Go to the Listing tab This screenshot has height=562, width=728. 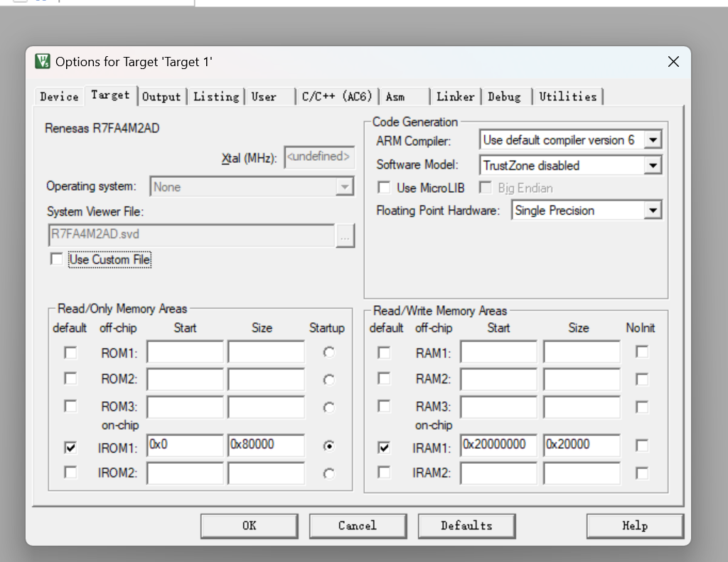click(x=216, y=97)
